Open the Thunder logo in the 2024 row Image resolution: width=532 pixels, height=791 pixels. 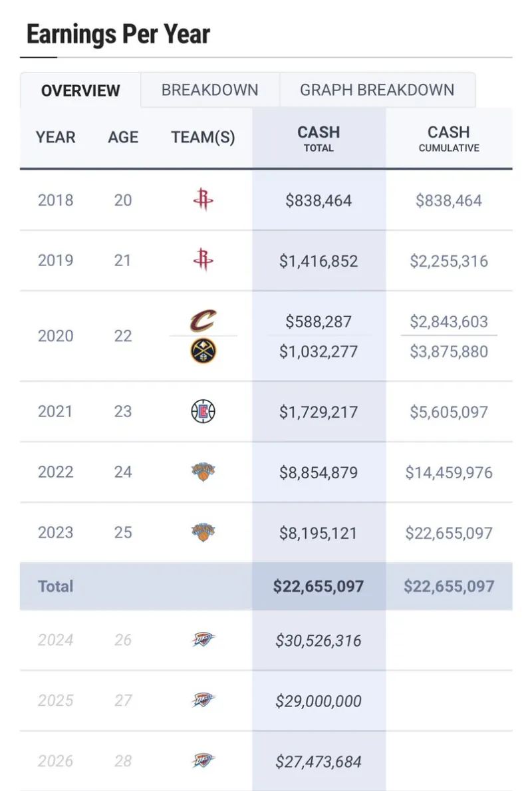203,640
